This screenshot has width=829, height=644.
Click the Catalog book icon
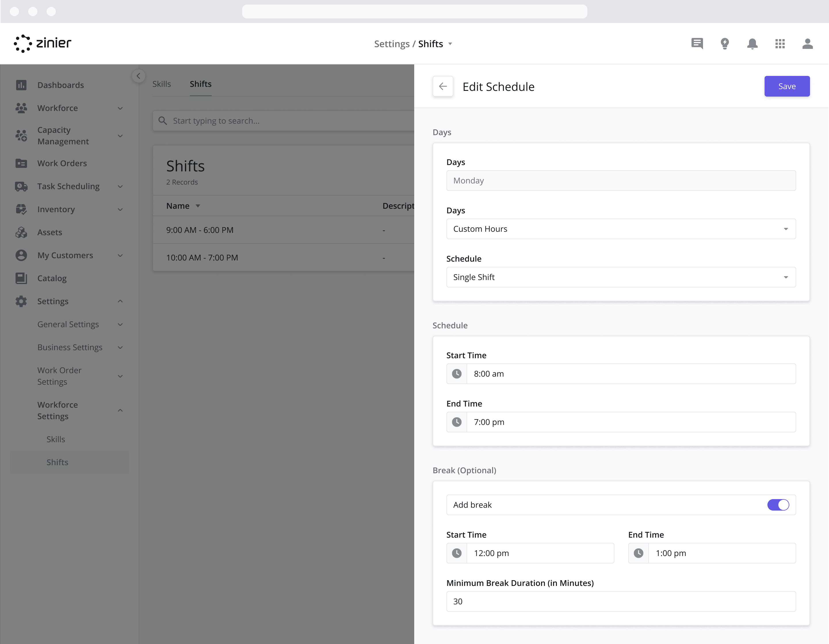pos(21,278)
